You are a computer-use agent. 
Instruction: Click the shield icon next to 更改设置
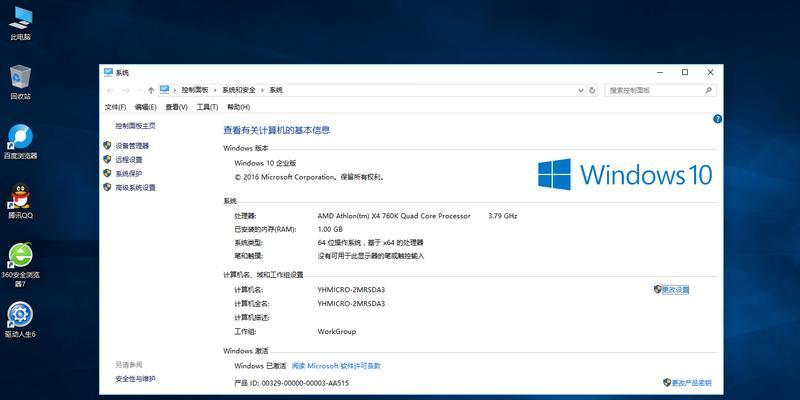(658, 289)
